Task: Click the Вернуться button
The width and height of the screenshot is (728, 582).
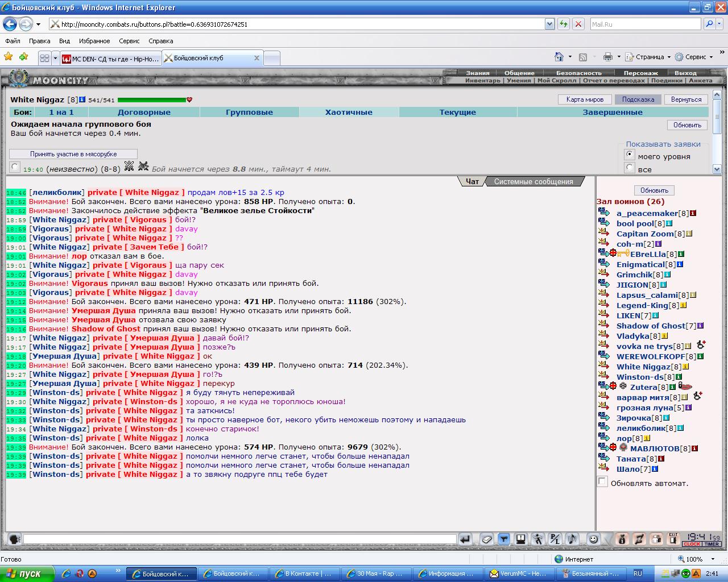Action: point(686,99)
